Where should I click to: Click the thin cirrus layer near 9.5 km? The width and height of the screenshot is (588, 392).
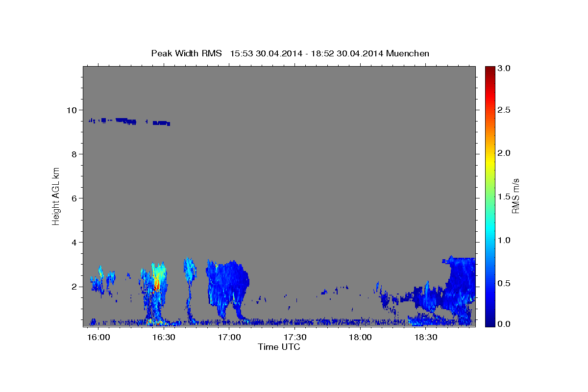130,121
